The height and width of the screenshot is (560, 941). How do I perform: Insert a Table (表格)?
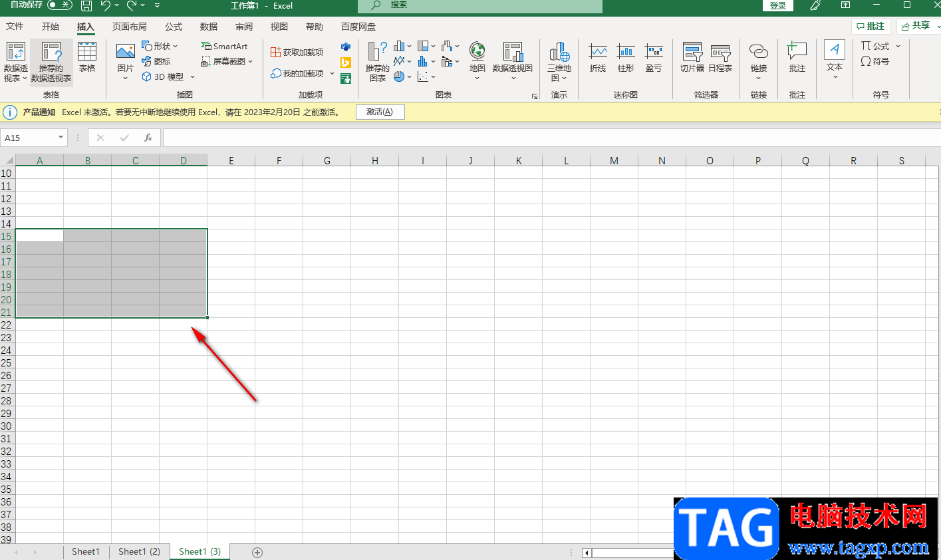[87, 57]
